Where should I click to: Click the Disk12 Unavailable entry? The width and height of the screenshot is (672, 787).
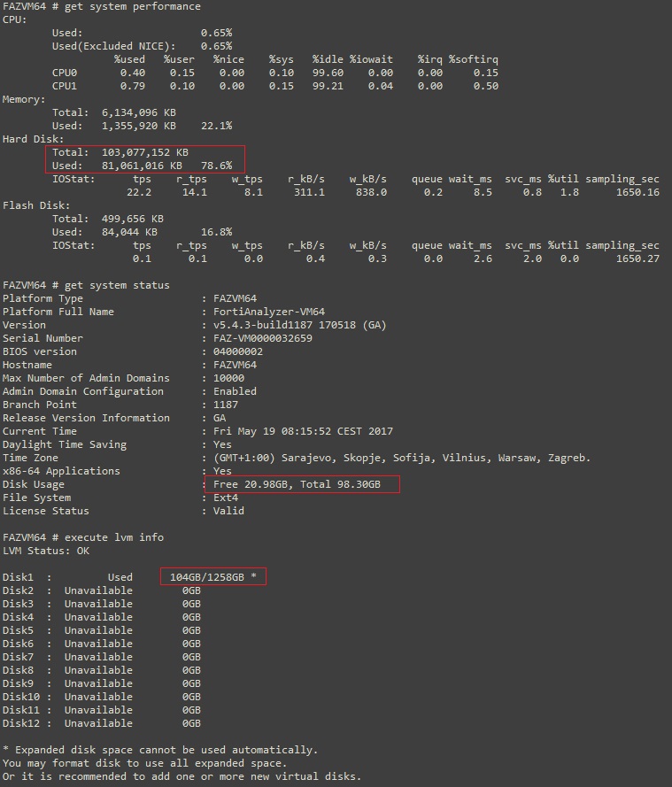[x=97, y=723]
